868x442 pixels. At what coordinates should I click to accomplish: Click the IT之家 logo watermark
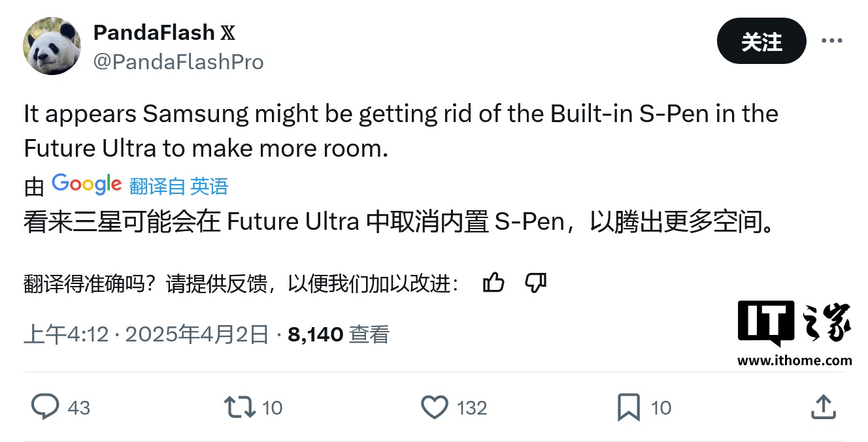pos(794,324)
